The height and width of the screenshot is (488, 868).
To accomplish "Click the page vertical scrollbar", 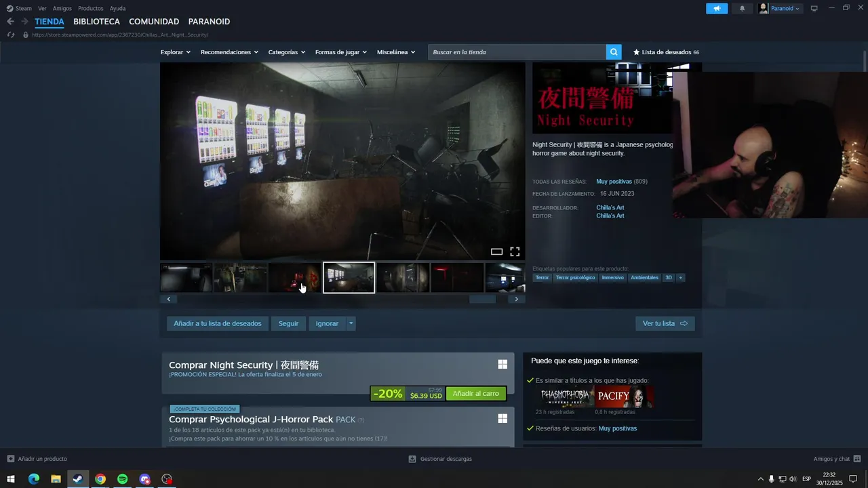I will click(865, 61).
